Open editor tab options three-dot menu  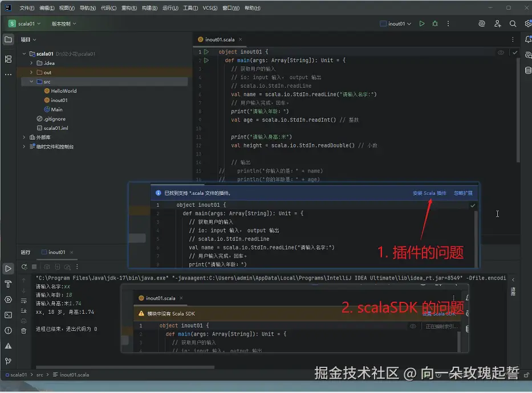click(513, 40)
